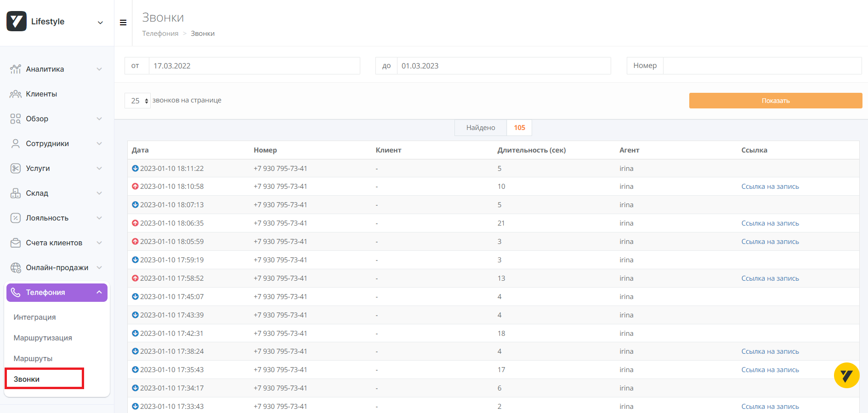Open recording link for 18:10:58 call
This screenshot has width=868, height=413.
click(x=770, y=187)
